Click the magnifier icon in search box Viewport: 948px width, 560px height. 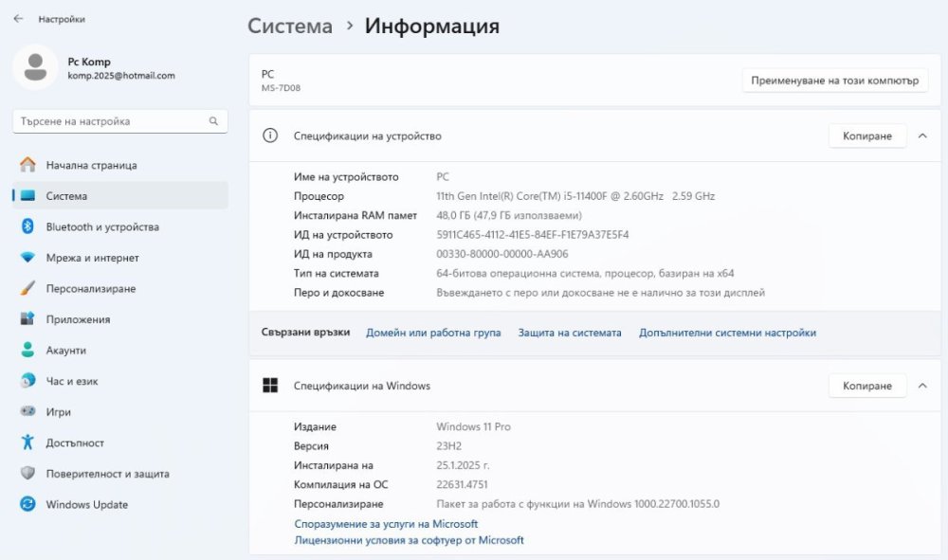tap(214, 121)
